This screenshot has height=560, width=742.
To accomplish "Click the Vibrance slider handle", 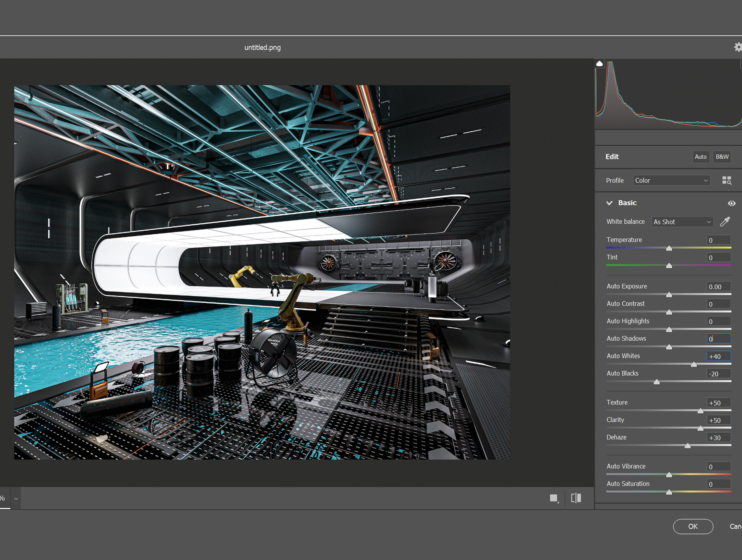I will coord(669,475).
